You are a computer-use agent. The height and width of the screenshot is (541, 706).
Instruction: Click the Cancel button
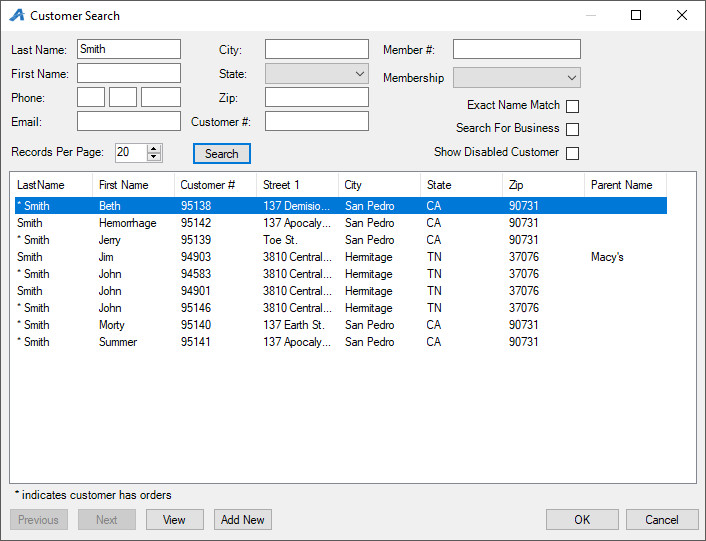(662, 520)
